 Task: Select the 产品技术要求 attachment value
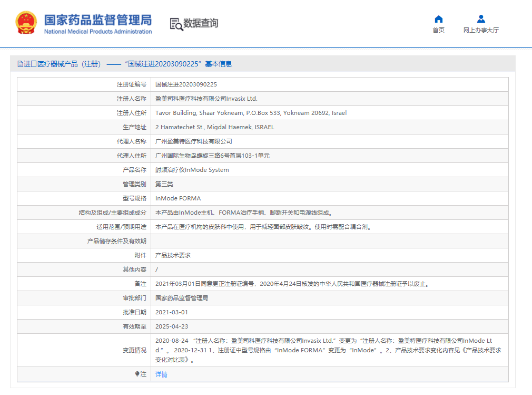(173, 255)
